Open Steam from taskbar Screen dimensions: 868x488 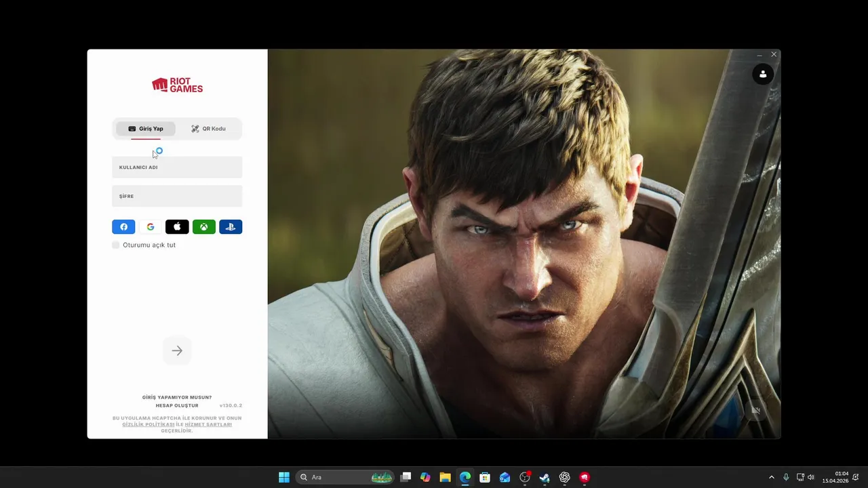click(x=545, y=477)
